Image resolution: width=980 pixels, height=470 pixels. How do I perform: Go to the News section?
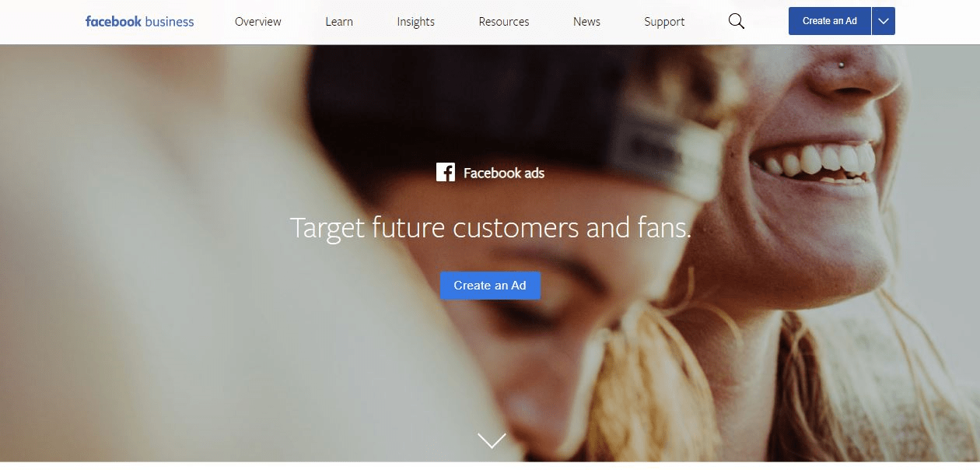click(x=586, y=22)
